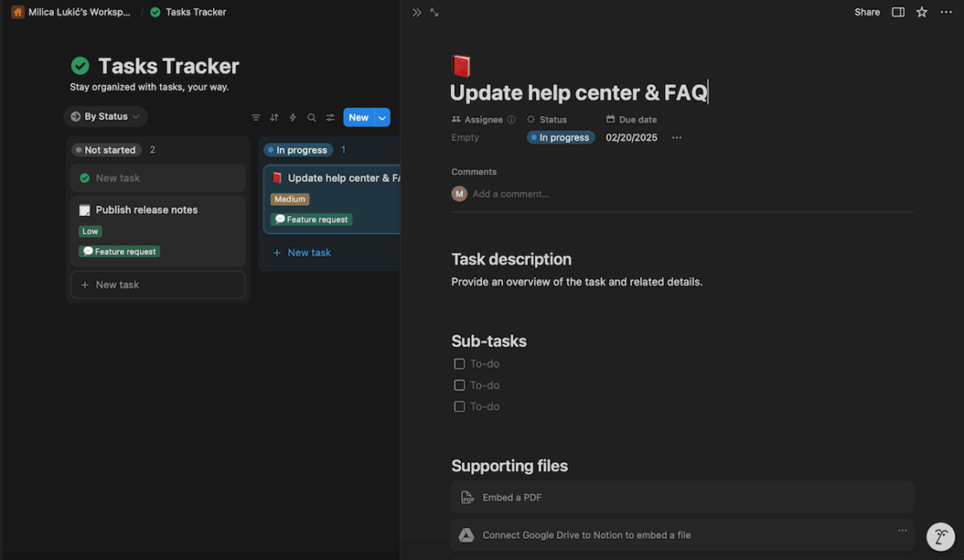Open the Tasks Tracker breadcrumb item
964x560 pixels.
[x=195, y=11]
